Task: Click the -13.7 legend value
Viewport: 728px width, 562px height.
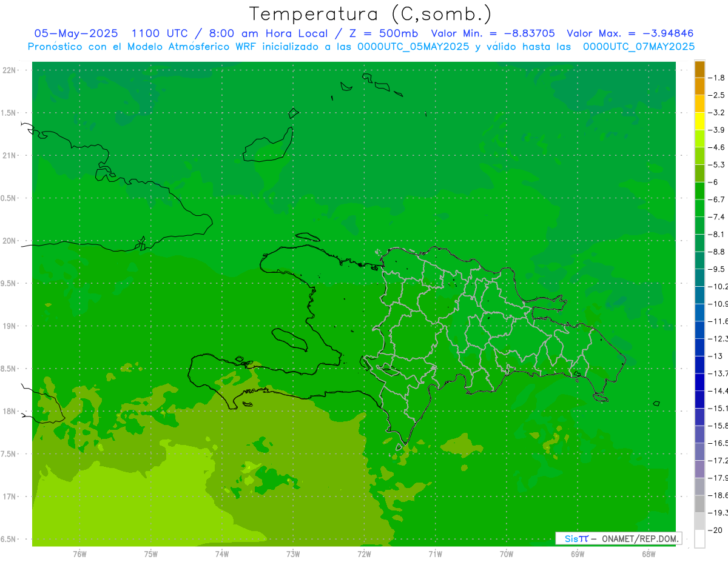Action: [718, 373]
